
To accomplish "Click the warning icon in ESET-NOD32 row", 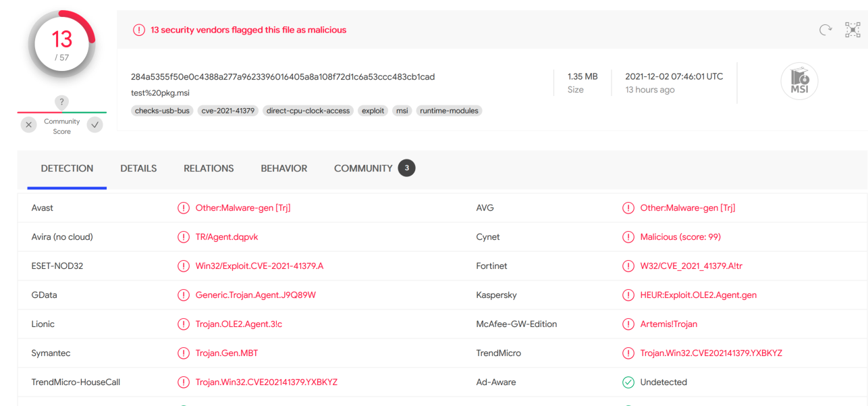I will tap(184, 266).
